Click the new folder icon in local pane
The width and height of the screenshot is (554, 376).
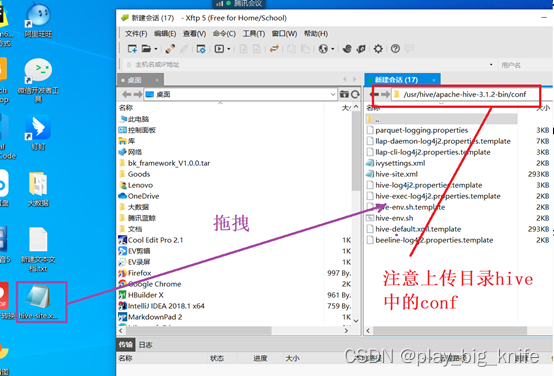click(x=344, y=94)
